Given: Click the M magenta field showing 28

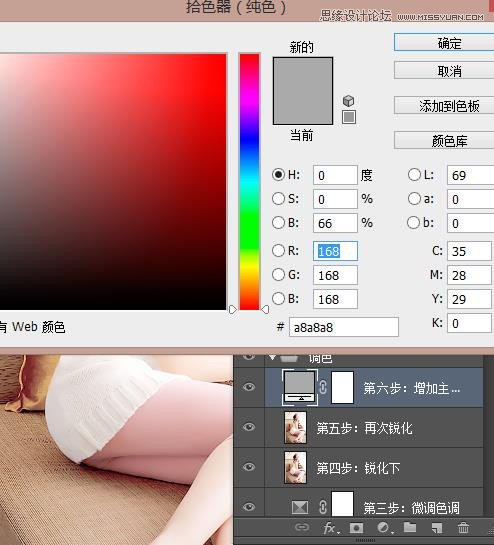Looking at the screenshot, I should coord(469,275).
